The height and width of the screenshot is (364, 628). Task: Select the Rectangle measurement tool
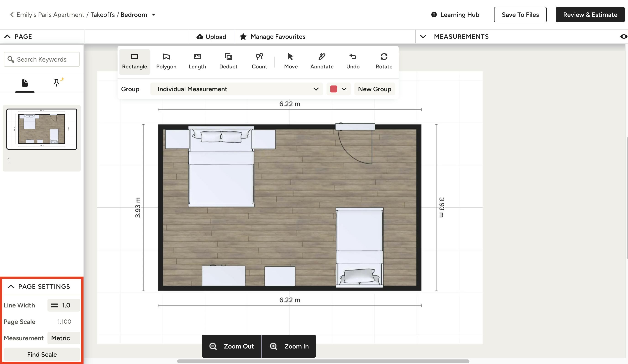coord(135,62)
